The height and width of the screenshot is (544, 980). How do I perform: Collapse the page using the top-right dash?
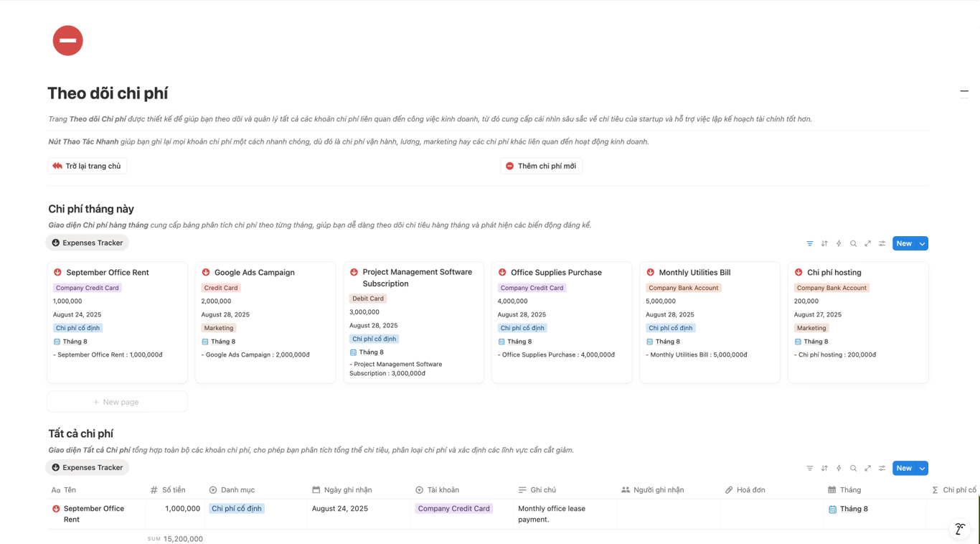click(964, 91)
